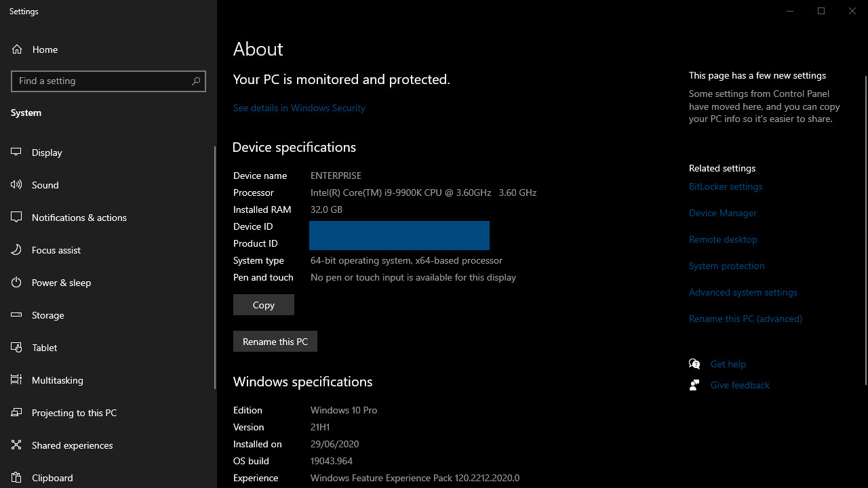Click the Get help link
Screen dimensions: 868x488
pos(728,364)
